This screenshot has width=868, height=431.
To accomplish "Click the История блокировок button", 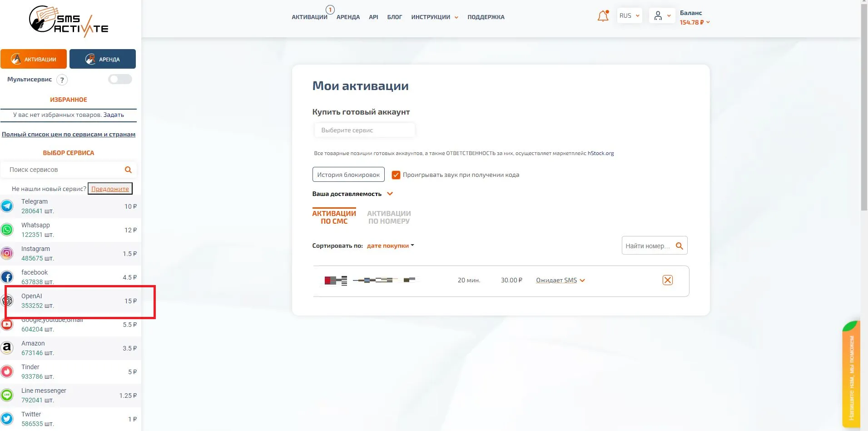I will pyautogui.click(x=348, y=175).
